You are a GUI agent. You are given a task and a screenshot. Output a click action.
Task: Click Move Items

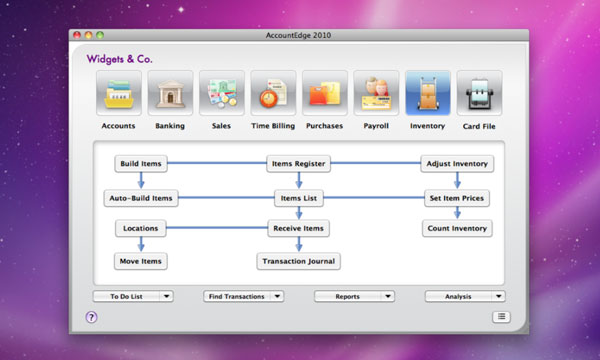click(x=141, y=261)
